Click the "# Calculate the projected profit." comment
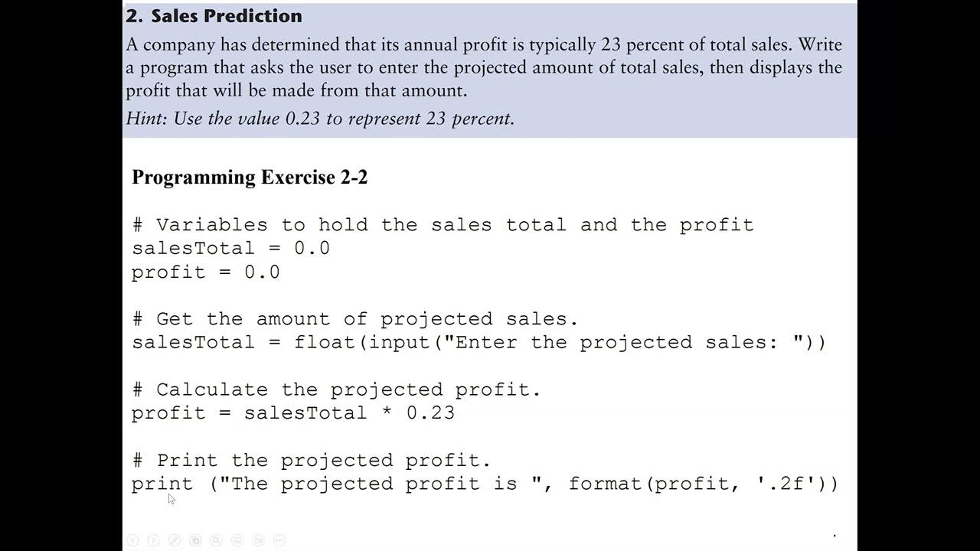980x551 pixels. point(336,390)
